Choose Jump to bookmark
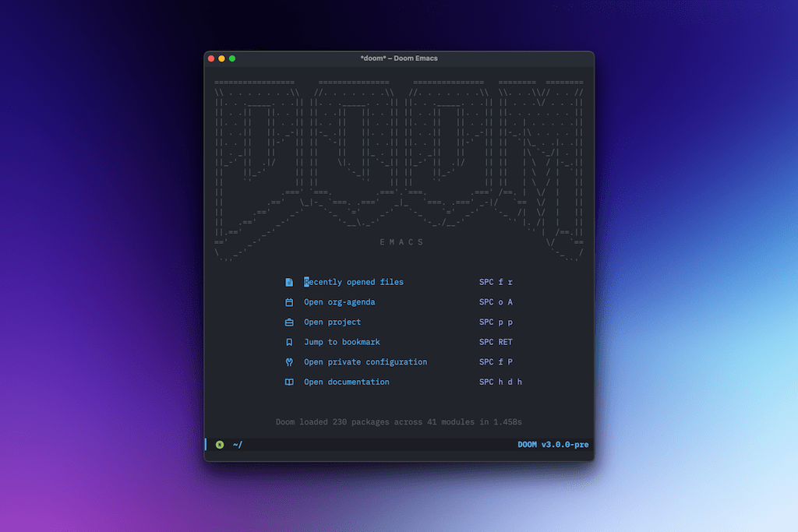The image size is (798, 532). [342, 342]
